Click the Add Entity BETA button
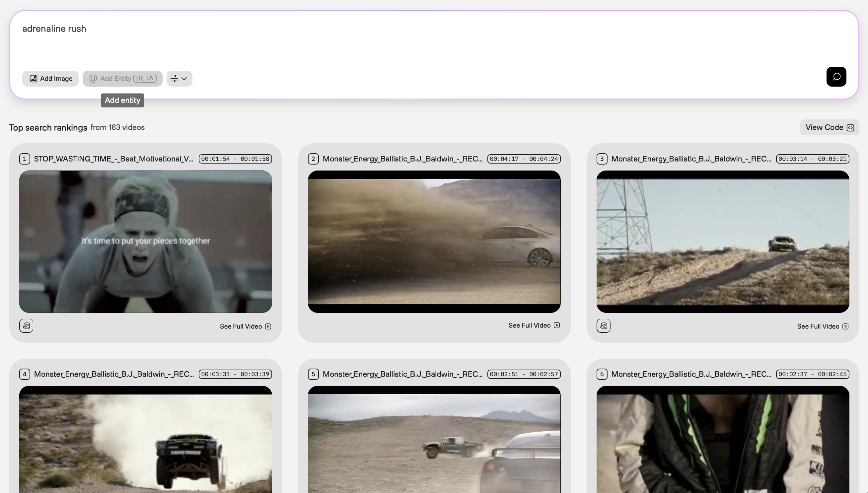Viewport: 868px width, 493px height. (122, 79)
